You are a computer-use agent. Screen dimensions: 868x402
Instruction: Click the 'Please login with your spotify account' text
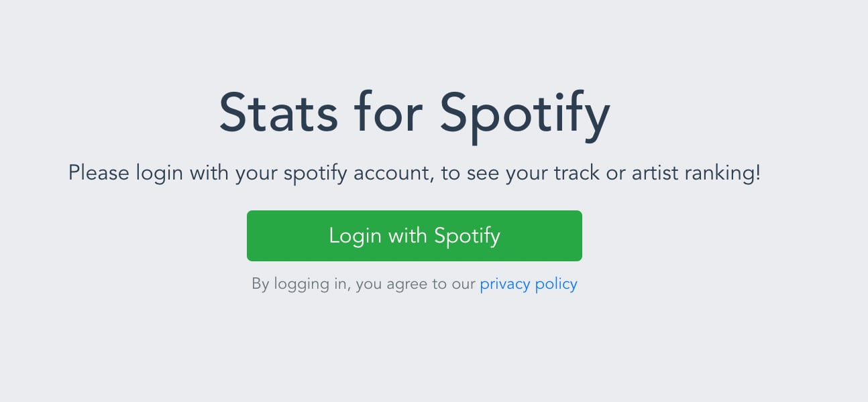(x=414, y=173)
